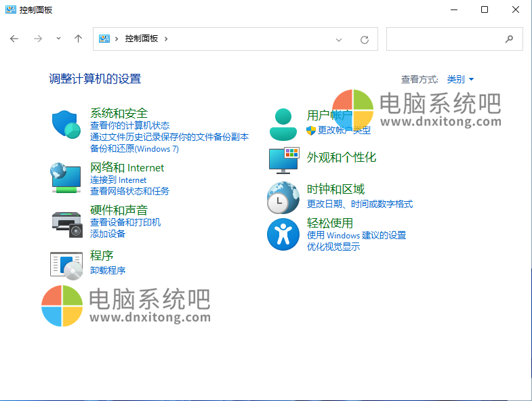Click 添加设备 link
This screenshot has height=401, width=532.
[x=108, y=234]
